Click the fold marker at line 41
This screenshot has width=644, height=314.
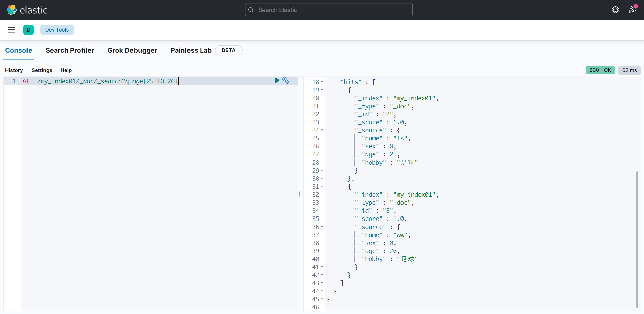point(322,267)
